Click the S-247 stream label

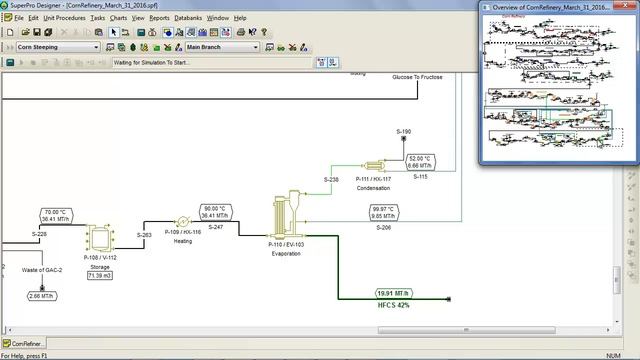pos(216,227)
